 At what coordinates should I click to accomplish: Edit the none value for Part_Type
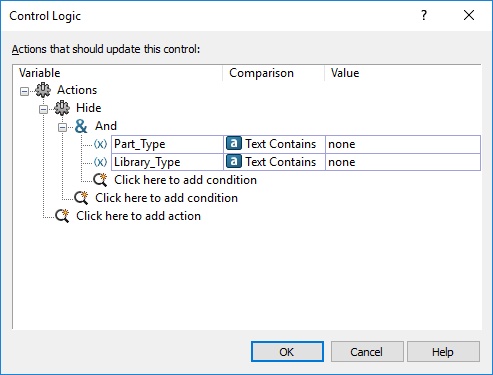pyautogui.click(x=403, y=144)
